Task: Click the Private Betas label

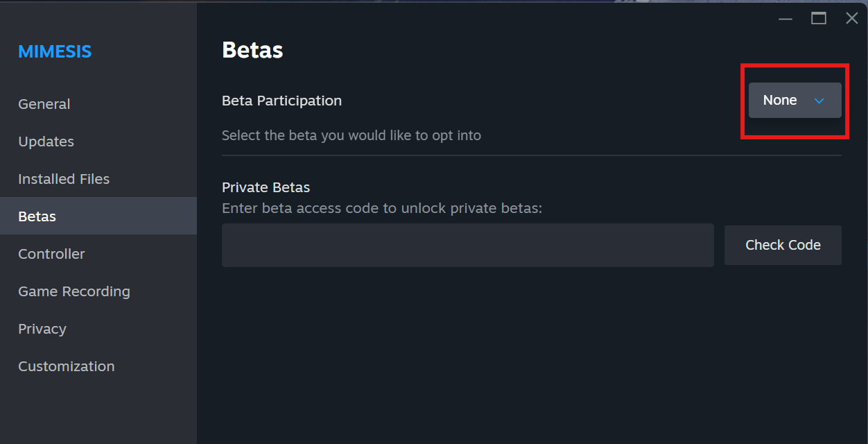Action: click(x=266, y=187)
